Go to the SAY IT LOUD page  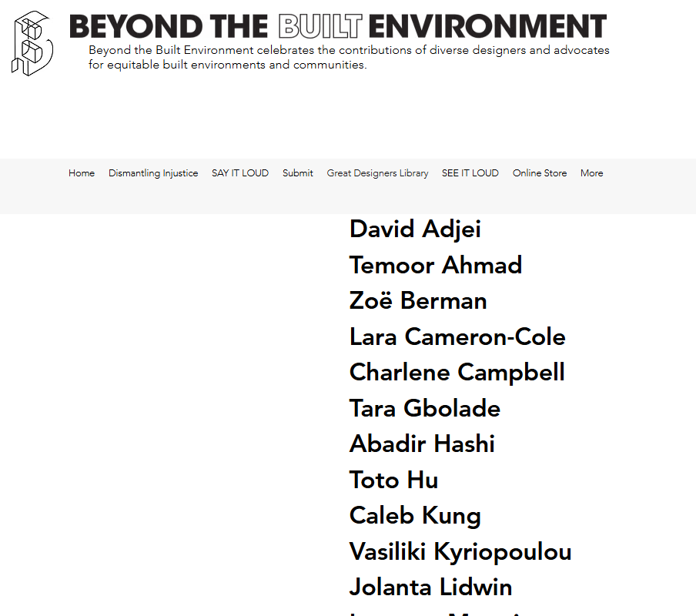click(240, 173)
